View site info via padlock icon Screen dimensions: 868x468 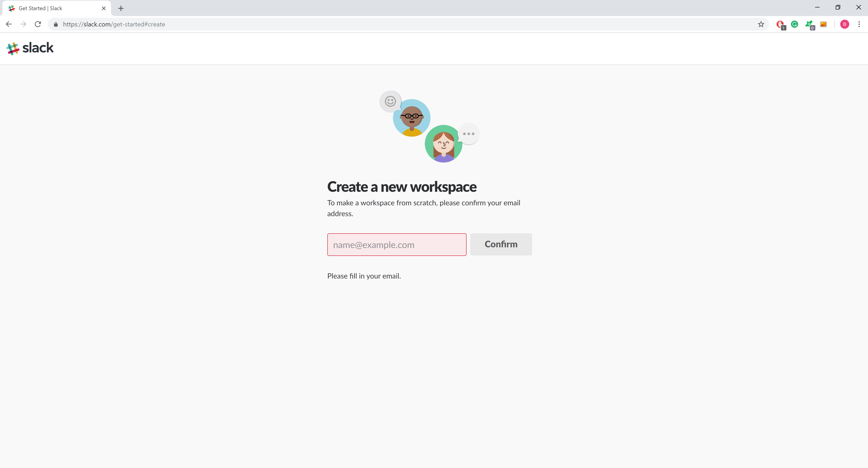56,24
